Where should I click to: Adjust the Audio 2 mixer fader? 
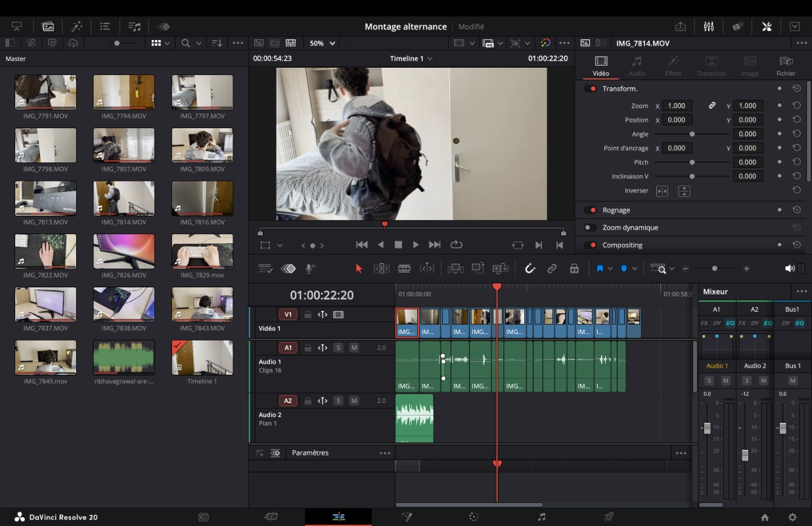click(x=745, y=455)
